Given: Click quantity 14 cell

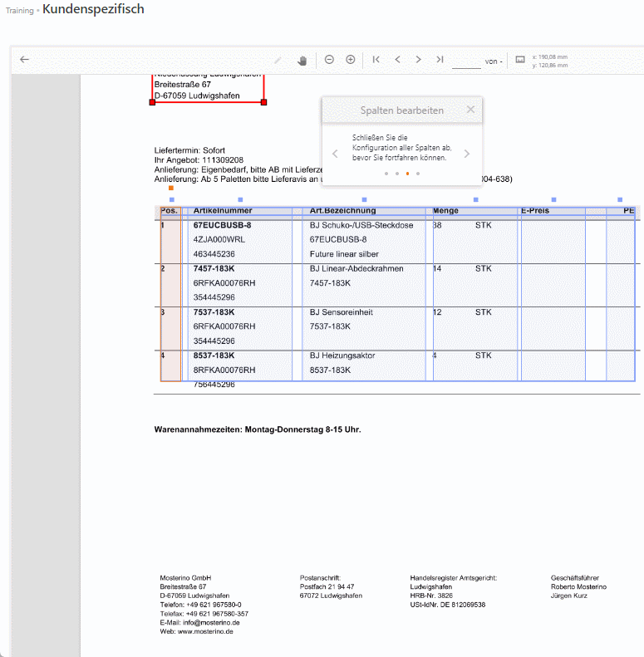Looking at the screenshot, I should pyautogui.click(x=437, y=268).
